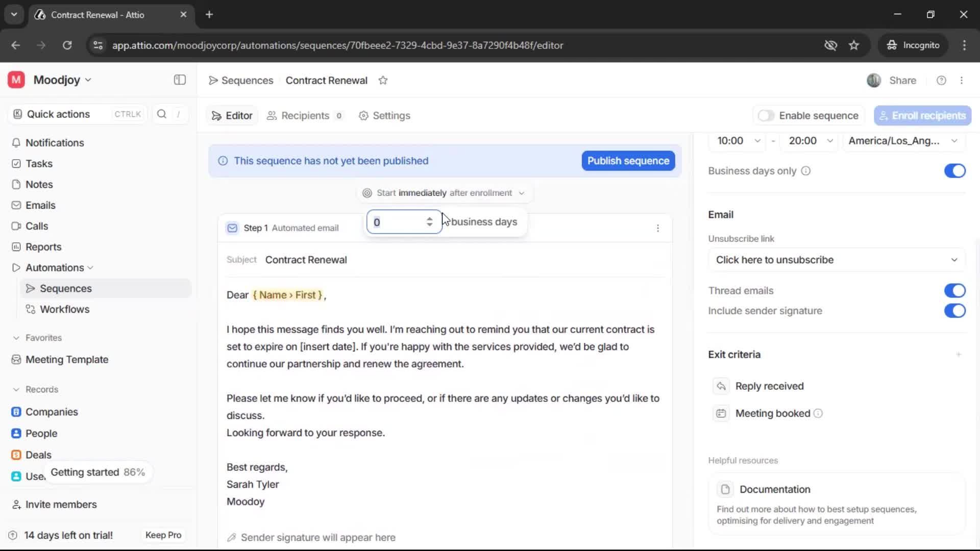
Task: Click the sidebar collapse panel icon
Action: click(180, 80)
